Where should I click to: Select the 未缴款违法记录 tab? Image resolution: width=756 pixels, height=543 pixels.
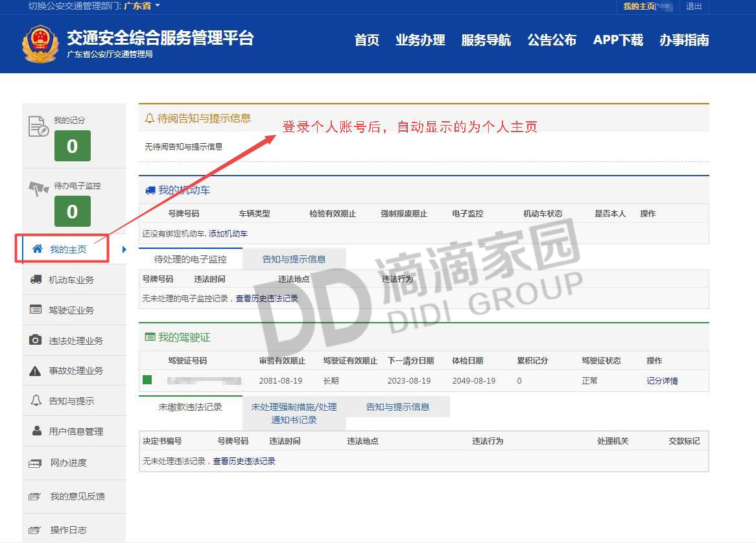click(x=191, y=407)
